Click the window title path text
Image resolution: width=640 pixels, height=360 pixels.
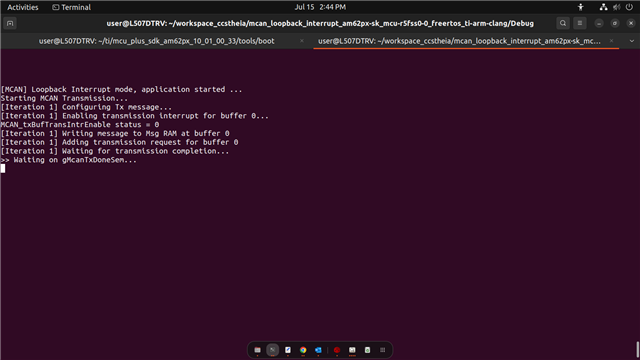[320, 23]
